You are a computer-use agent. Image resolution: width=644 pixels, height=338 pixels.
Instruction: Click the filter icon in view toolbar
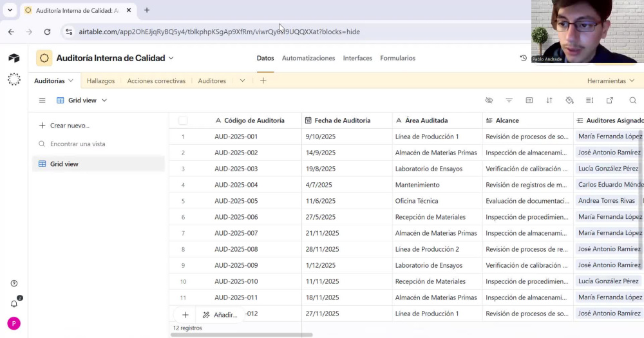point(509,100)
